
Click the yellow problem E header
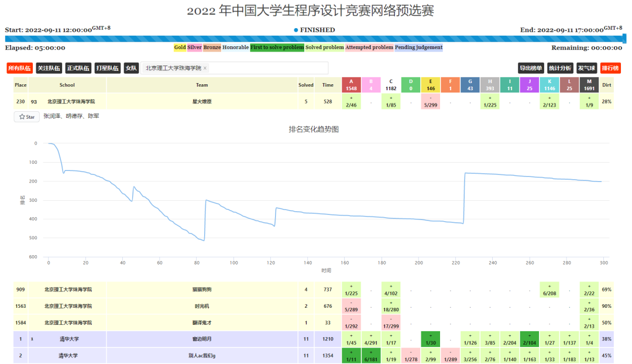pyautogui.click(x=431, y=85)
